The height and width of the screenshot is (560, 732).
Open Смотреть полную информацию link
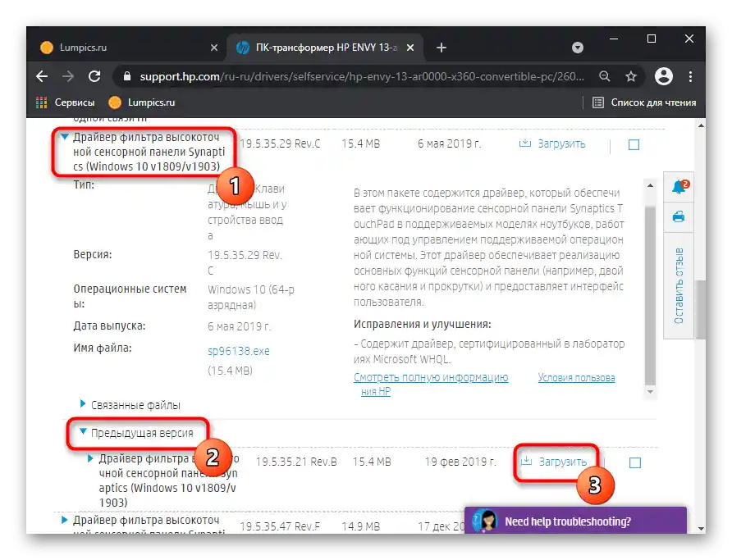(x=431, y=378)
